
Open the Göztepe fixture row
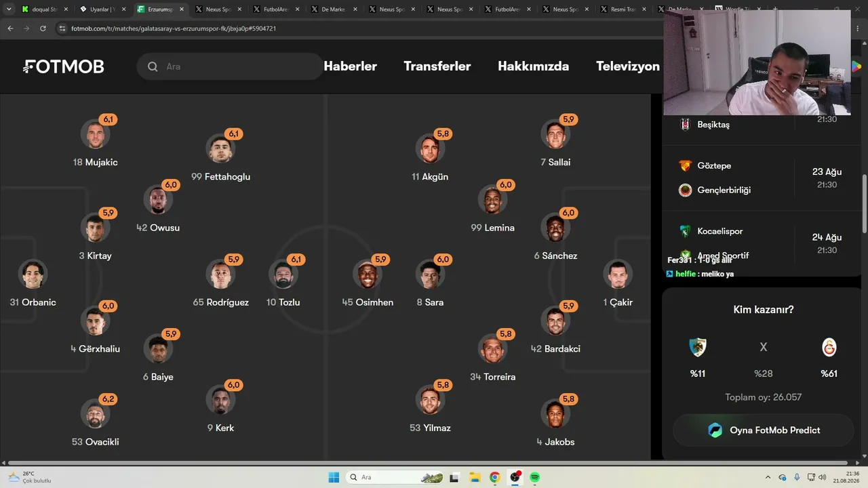point(761,178)
